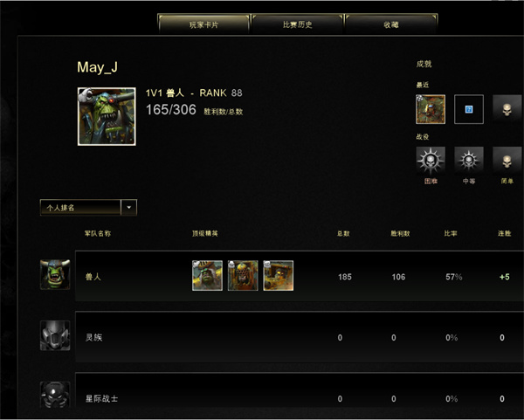Select the third Ork elite portrait
The height and width of the screenshot is (420, 524).
point(279,276)
